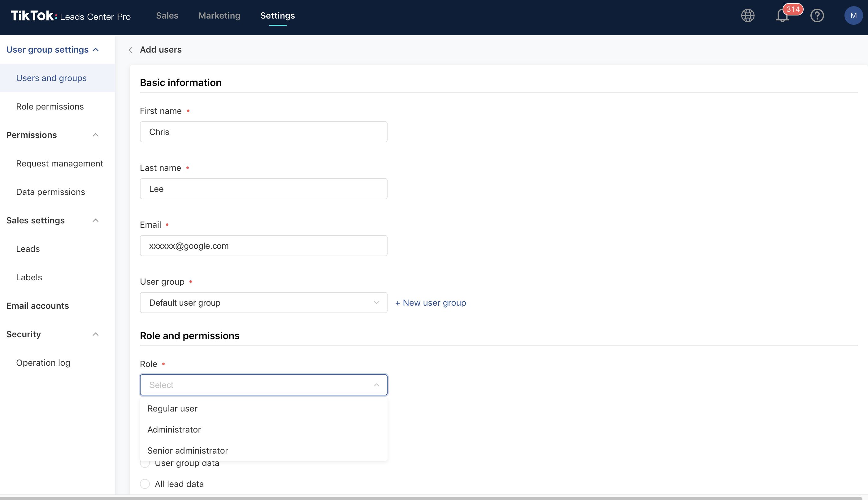Open "Operation log" under Security
Viewport: 868px width, 500px height.
43,362
